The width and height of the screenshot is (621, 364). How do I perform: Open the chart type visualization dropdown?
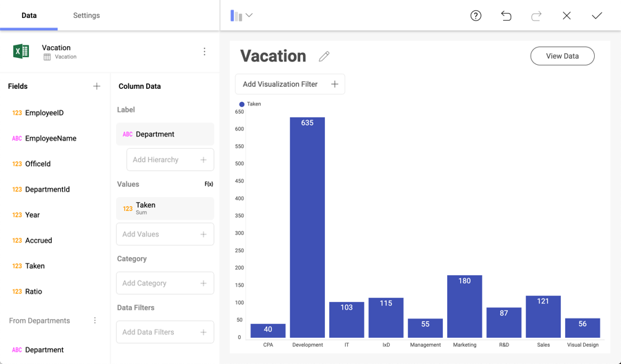click(x=241, y=15)
